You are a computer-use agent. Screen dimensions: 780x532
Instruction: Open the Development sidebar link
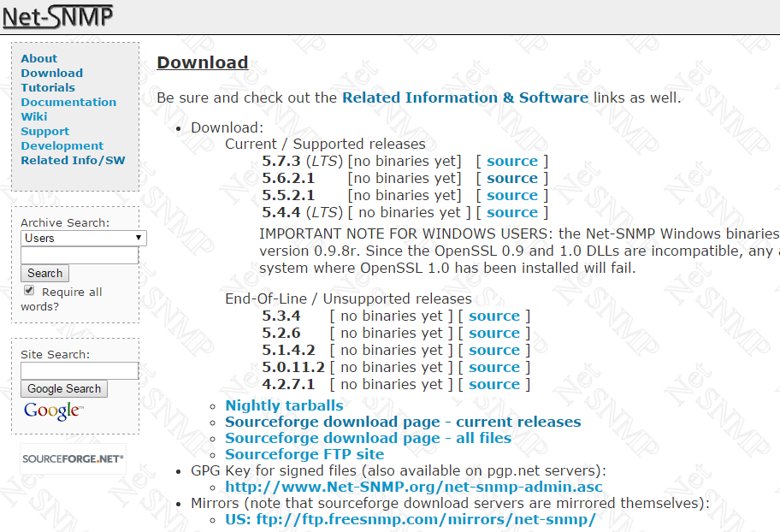pyautogui.click(x=62, y=145)
